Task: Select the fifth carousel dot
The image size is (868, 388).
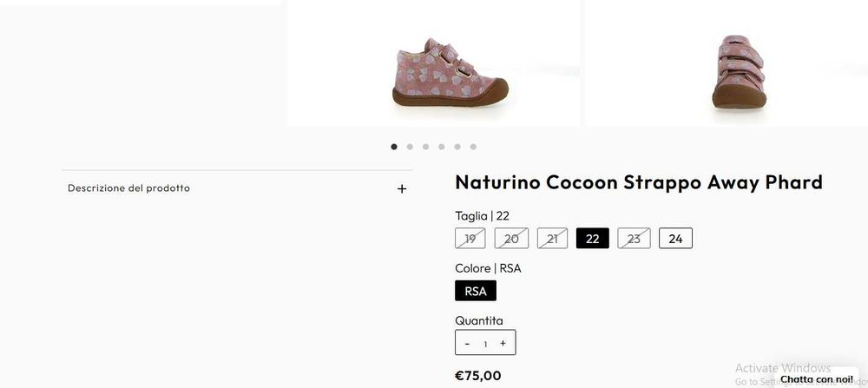Action: point(457,147)
